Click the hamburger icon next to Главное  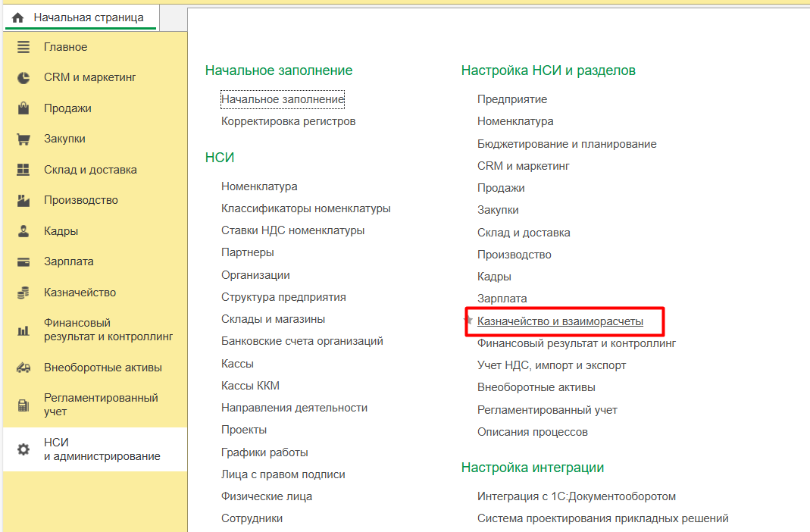tap(23, 47)
